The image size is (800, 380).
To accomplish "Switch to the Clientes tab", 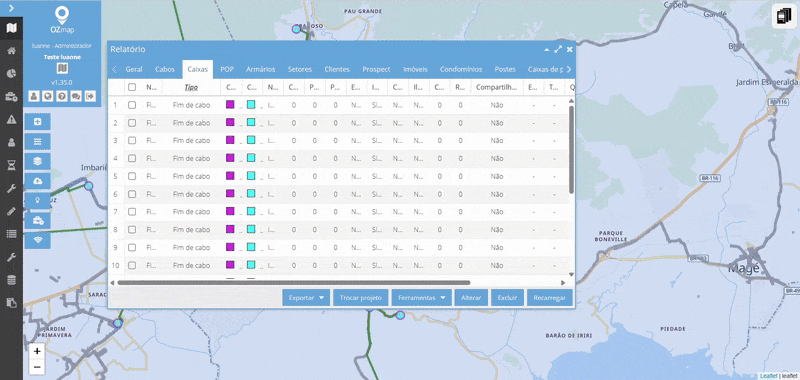I will tap(337, 69).
